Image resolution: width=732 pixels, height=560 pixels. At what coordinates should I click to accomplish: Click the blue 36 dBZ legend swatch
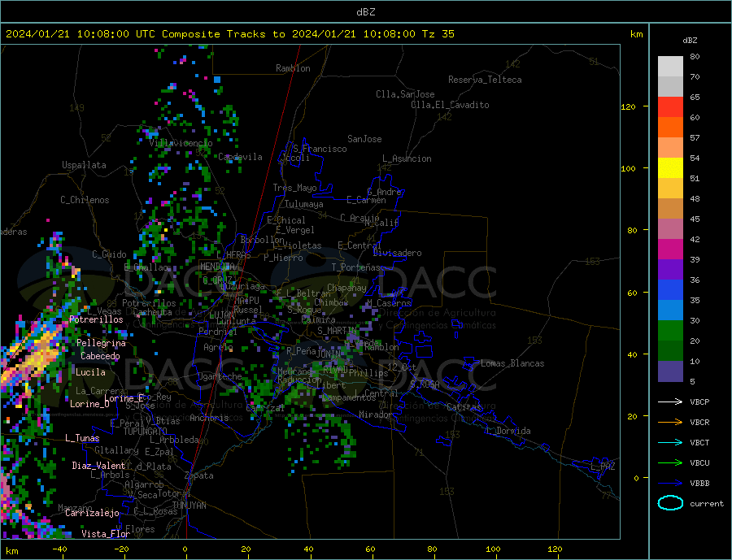pos(670,290)
